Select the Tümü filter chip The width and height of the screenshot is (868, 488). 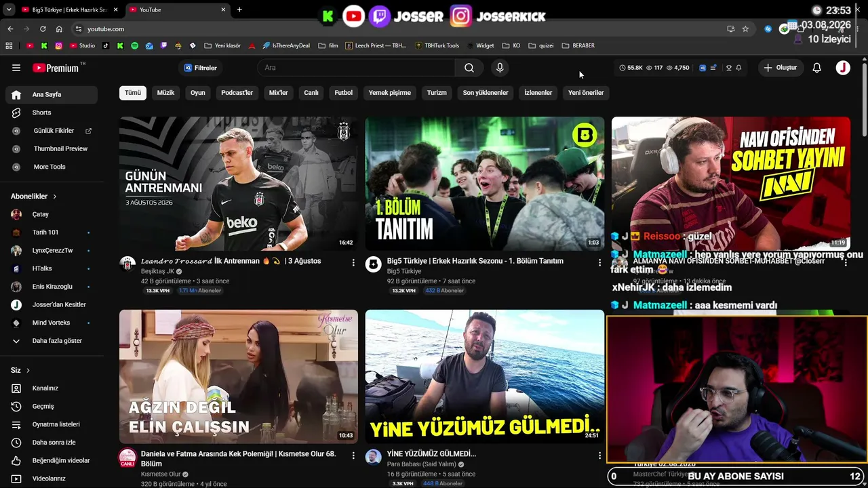pyautogui.click(x=133, y=93)
